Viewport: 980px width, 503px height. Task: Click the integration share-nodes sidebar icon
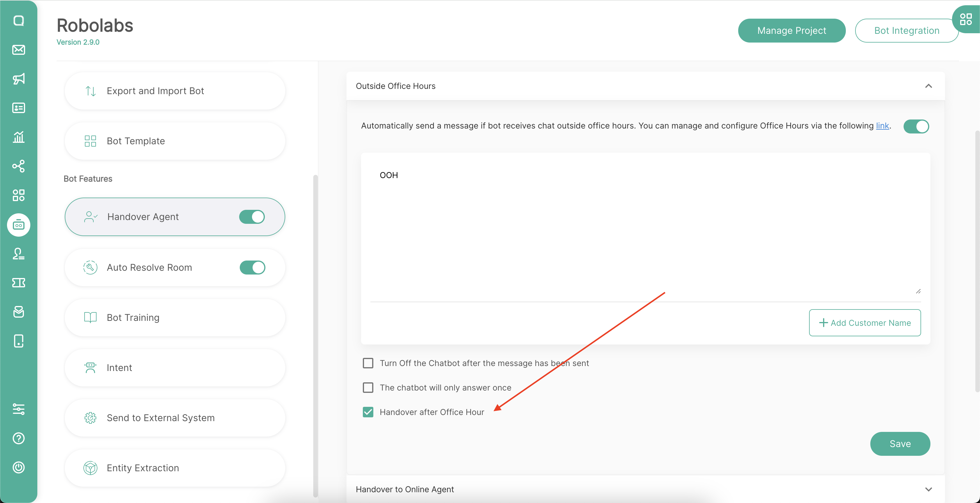(18, 166)
